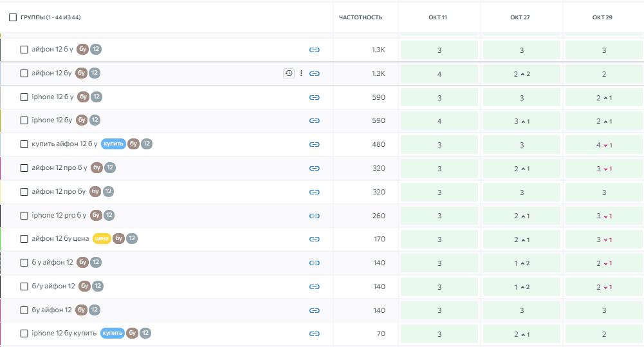644x347 pixels.
Task: Check the купить айфон 12 б у checkbox
Action: 24,144
